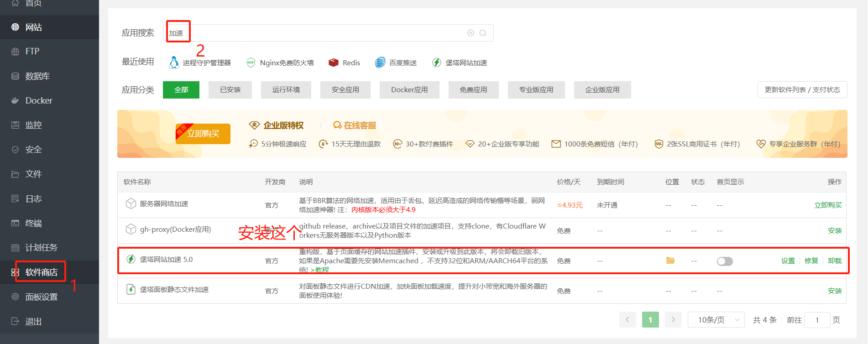Click 设置 for 堡塔网站加速 5.0
Image resolution: width=868 pixels, height=344 pixels.
click(x=788, y=261)
